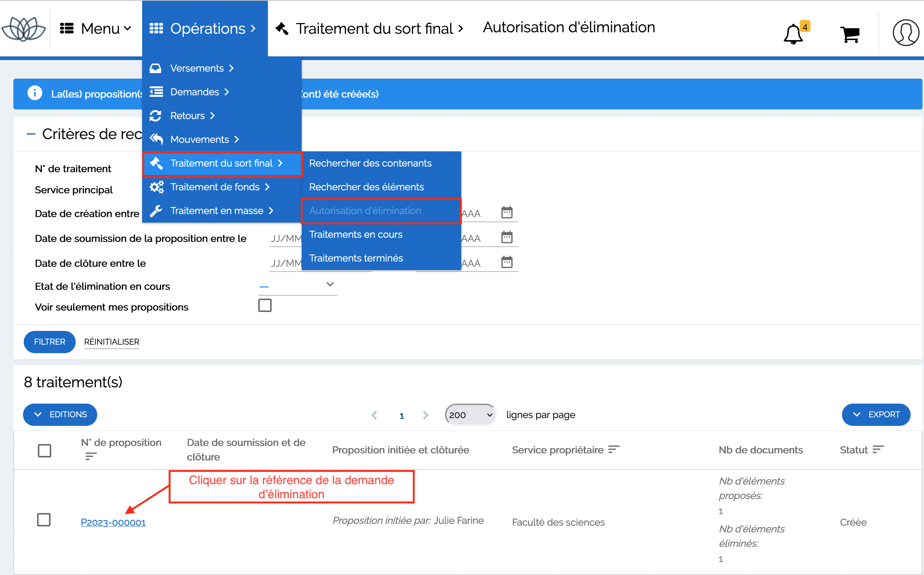Viewport: 924px width, 575px height.
Task: Open the shopping cart icon
Action: (x=850, y=34)
